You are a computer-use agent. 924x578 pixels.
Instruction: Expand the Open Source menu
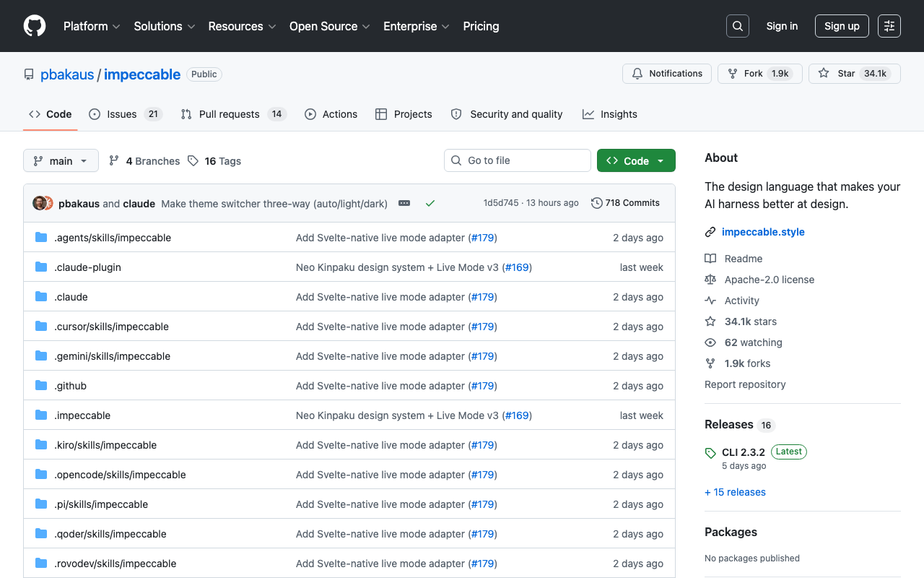(330, 26)
